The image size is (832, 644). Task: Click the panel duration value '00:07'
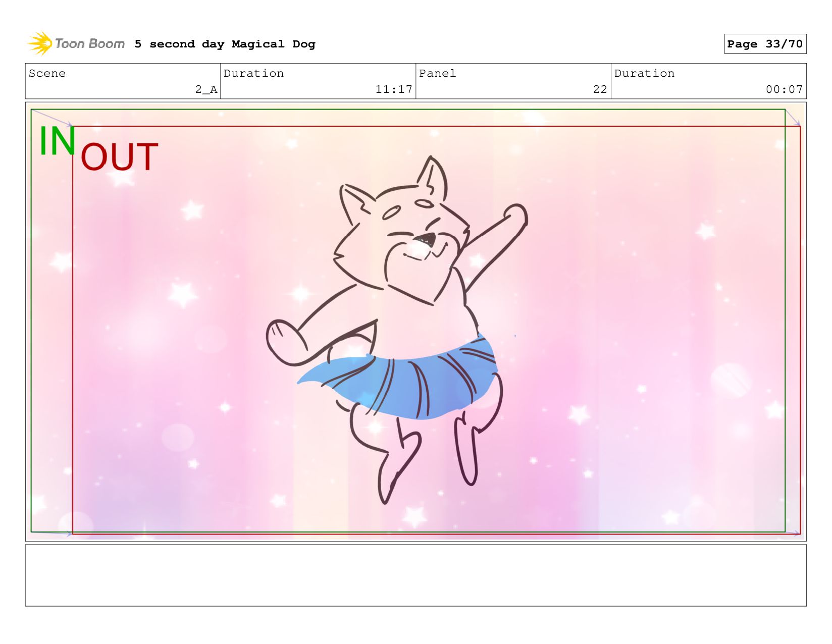[x=784, y=89]
